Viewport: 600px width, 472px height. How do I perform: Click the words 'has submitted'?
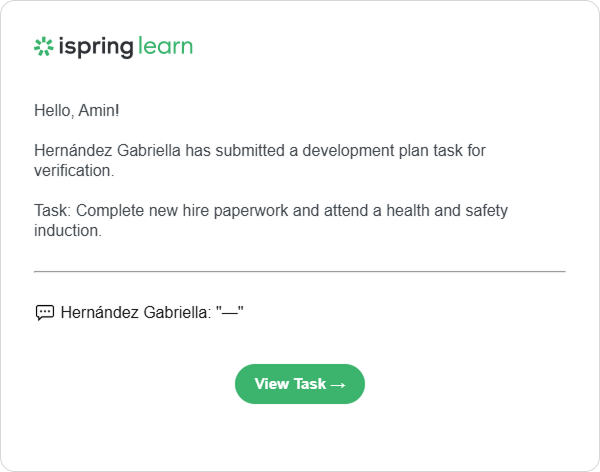click(235, 150)
